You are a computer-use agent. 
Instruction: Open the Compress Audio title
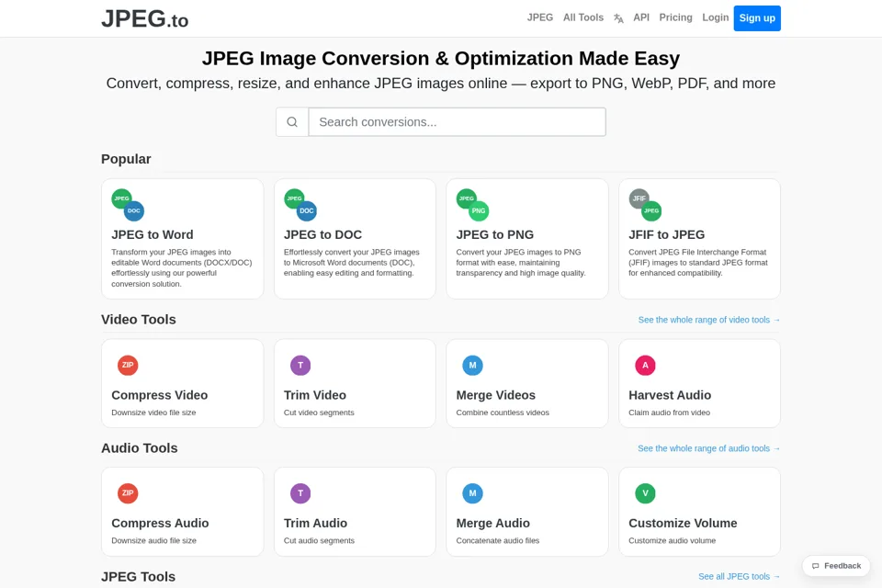tap(160, 524)
